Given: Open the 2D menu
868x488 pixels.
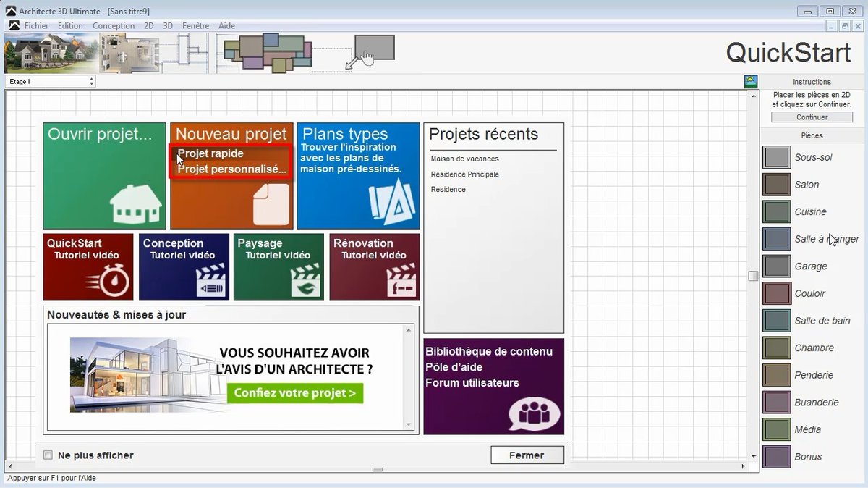Looking at the screenshot, I should [x=149, y=25].
